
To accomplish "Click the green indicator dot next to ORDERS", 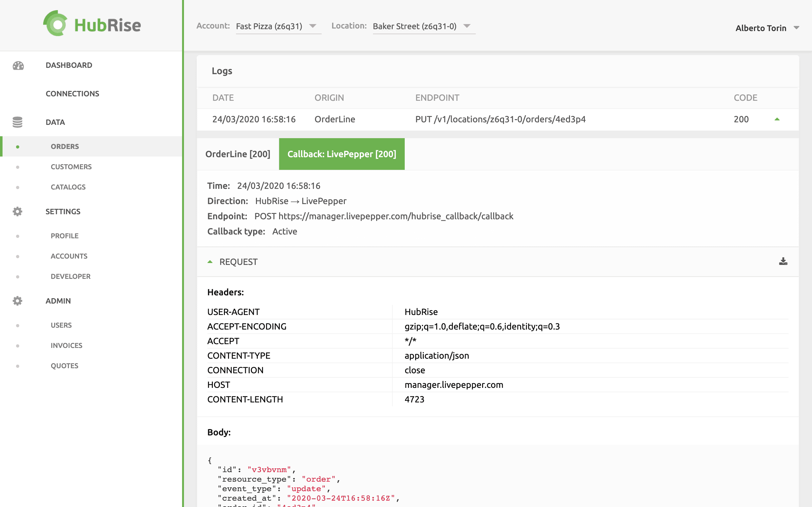I will [18, 146].
